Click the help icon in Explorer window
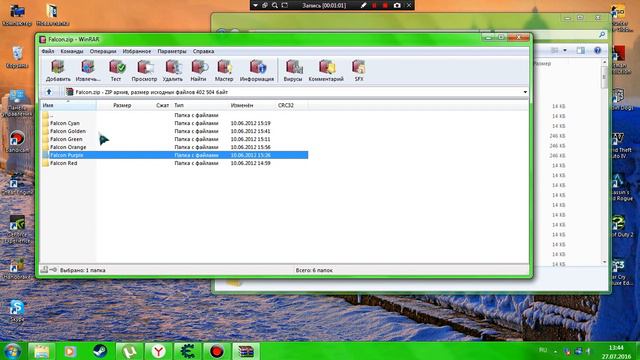Screen dimensions: 640x360 (598, 50)
